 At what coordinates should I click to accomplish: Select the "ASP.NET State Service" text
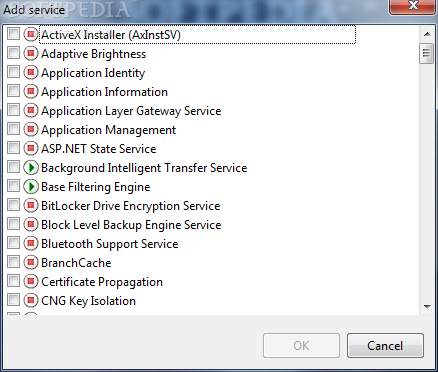[x=98, y=149]
